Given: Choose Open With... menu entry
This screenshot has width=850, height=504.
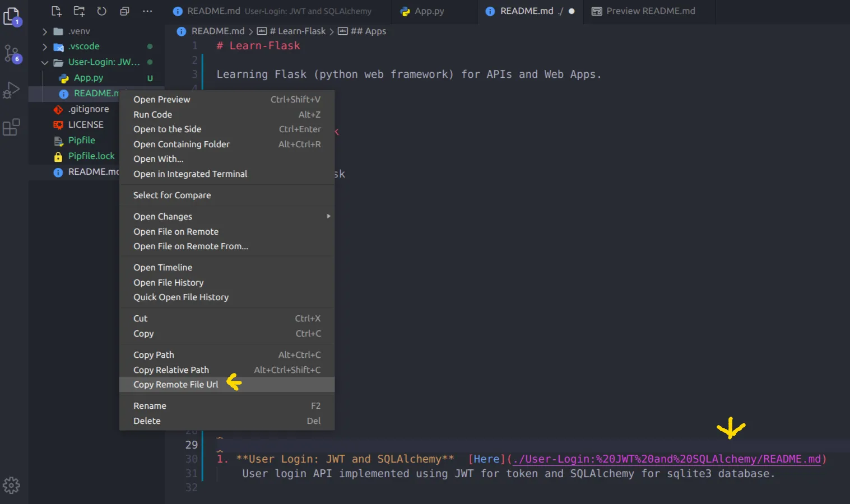Looking at the screenshot, I should [x=227, y=159].
